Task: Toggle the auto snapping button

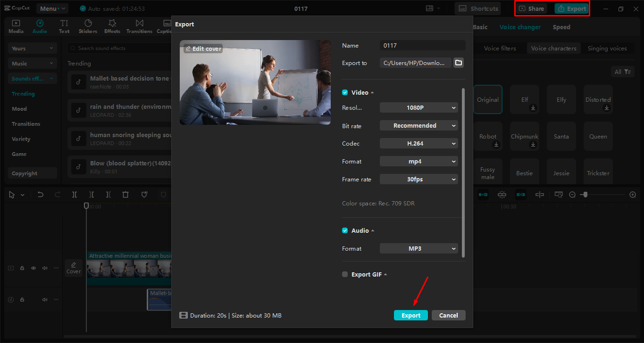Action: click(502, 195)
